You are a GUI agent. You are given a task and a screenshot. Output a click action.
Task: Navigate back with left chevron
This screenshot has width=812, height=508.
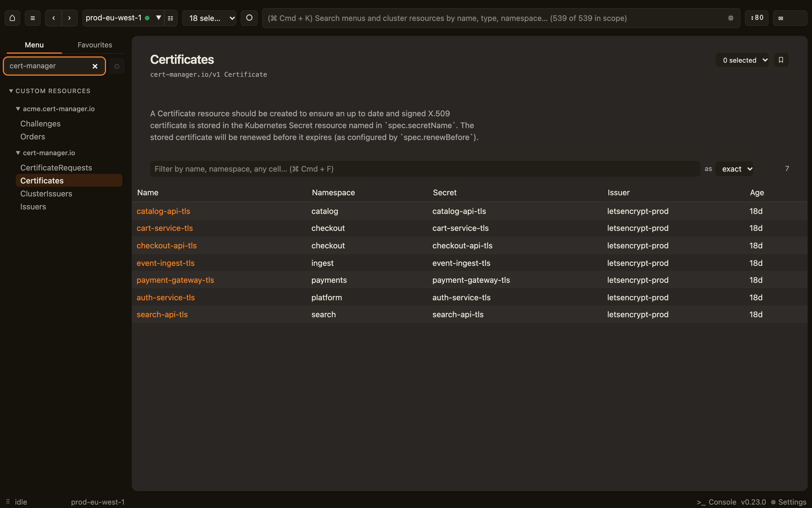[54, 18]
